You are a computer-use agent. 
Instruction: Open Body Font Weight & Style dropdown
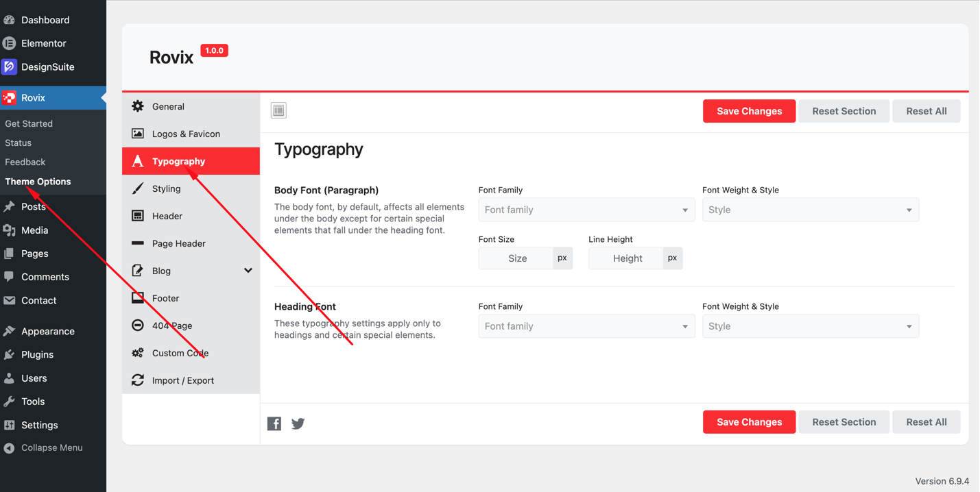coord(811,210)
